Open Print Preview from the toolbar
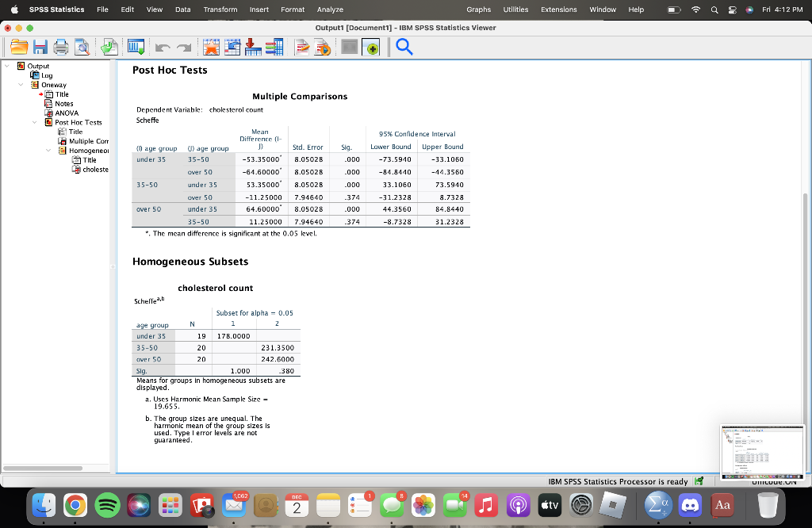Viewport: 812px width, 528px height. [82, 47]
